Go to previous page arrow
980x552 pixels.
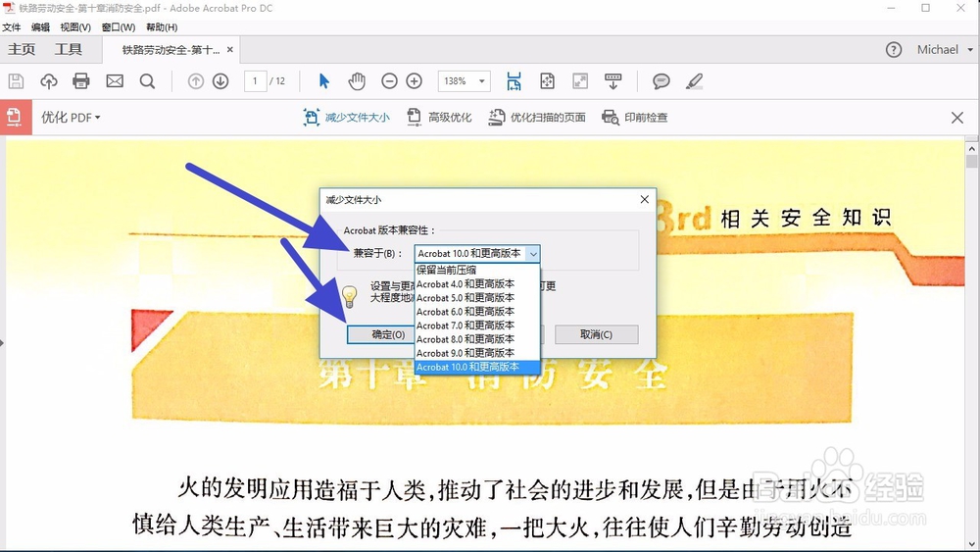196,81
